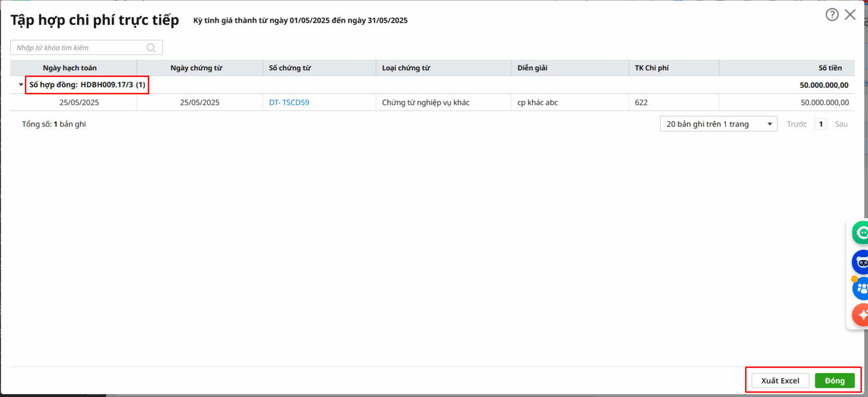Open the blue robot assistant icon

tap(861, 262)
